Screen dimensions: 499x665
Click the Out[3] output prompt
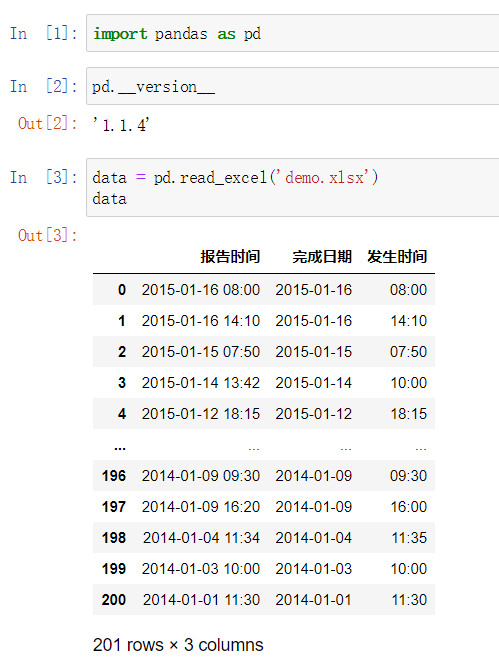(47, 235)
